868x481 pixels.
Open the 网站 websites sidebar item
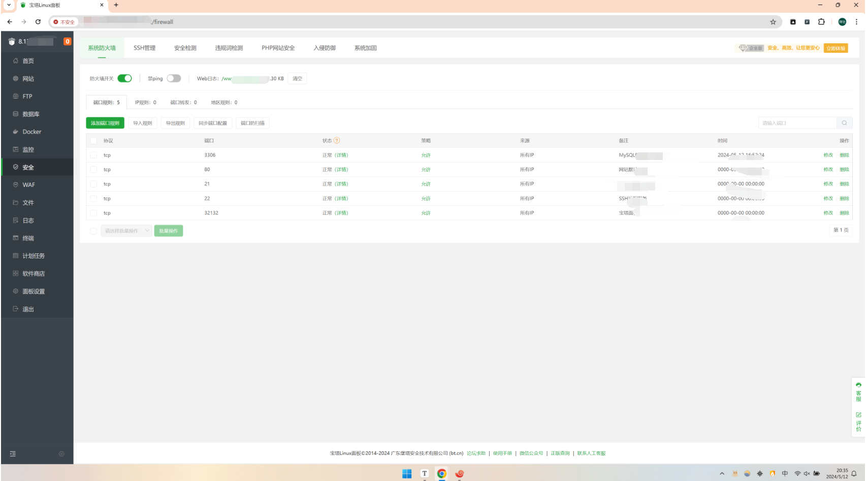pyautogui.click(x=37, y=79)
